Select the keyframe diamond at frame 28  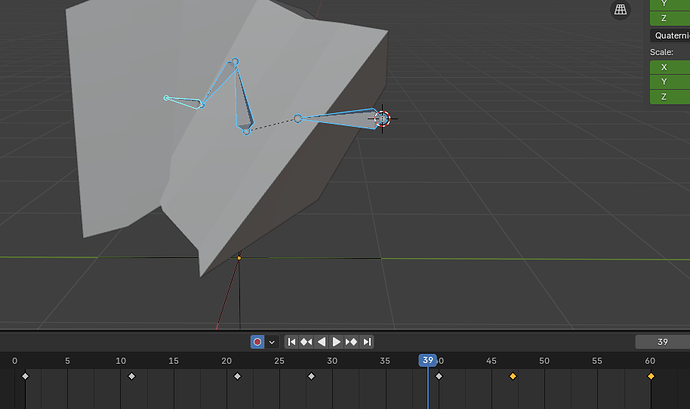click(311, 376)
